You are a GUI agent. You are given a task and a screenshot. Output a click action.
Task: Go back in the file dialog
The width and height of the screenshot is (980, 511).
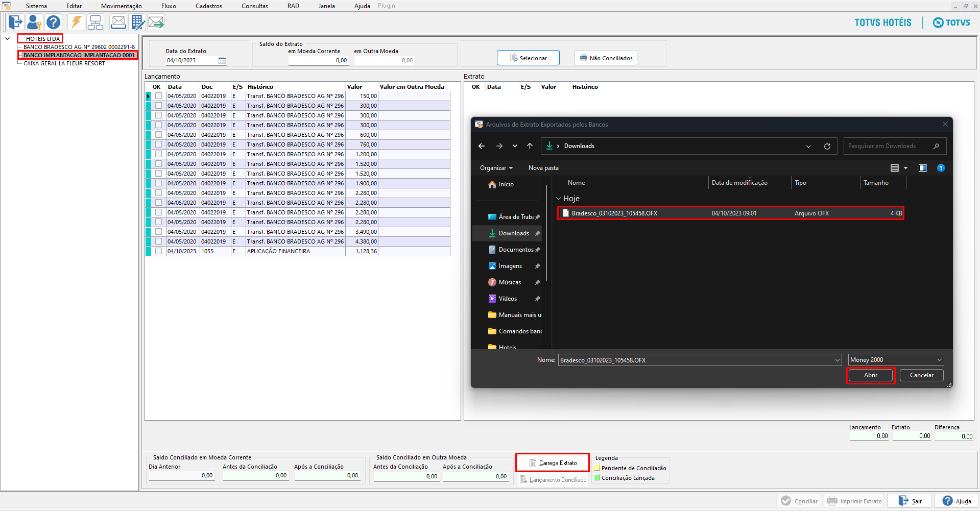tap(482, 146)
